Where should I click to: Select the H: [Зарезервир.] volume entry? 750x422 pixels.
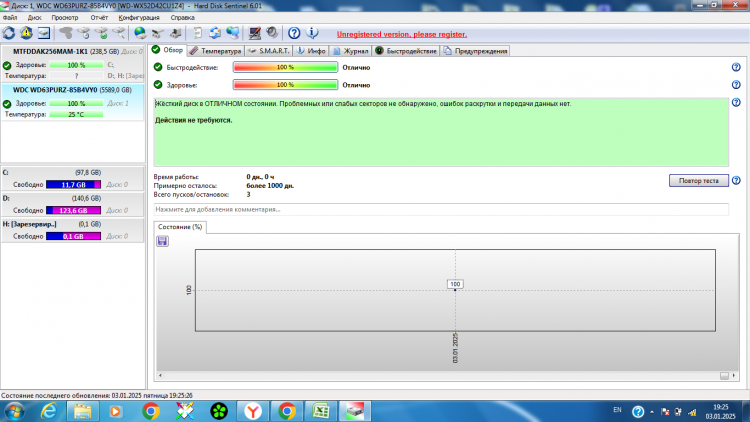[73, 231]
